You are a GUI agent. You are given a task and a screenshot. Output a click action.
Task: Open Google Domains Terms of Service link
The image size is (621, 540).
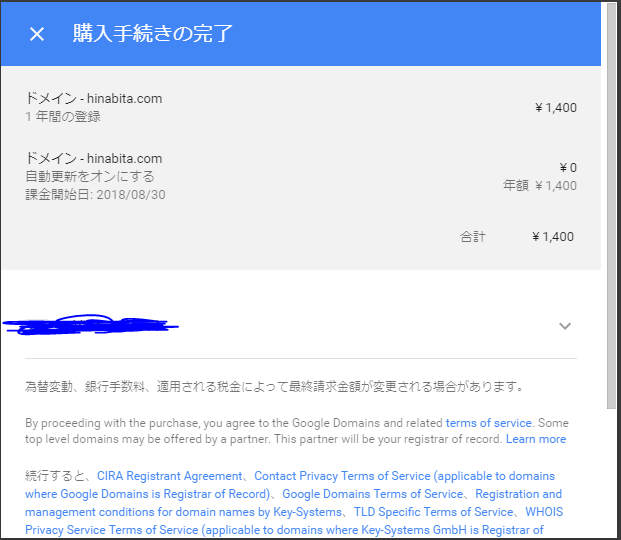coord(372,494)
